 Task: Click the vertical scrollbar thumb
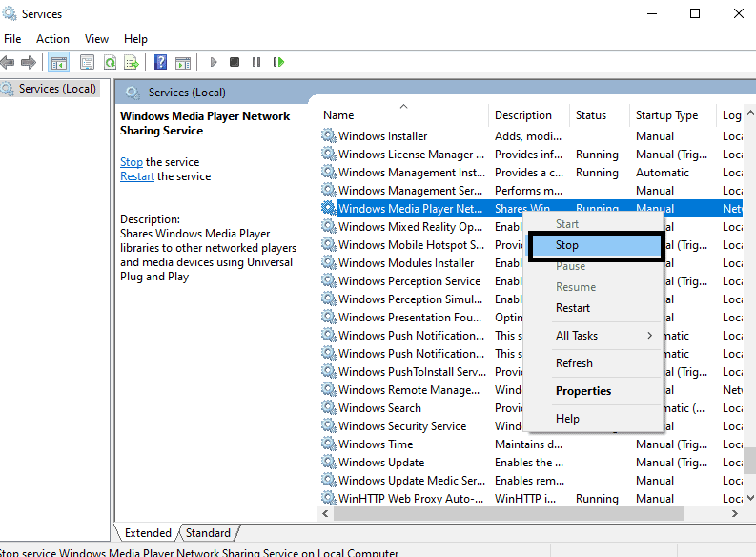click(x=750, y=461)
